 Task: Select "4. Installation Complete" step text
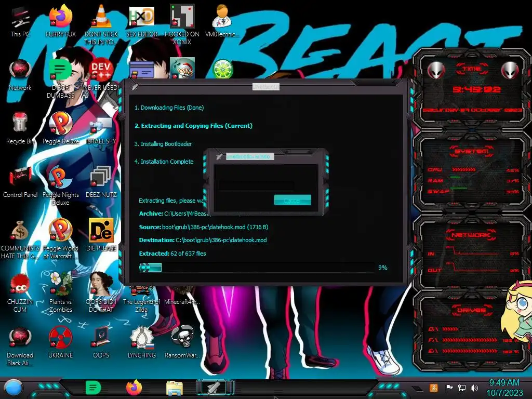coord(164,162)
